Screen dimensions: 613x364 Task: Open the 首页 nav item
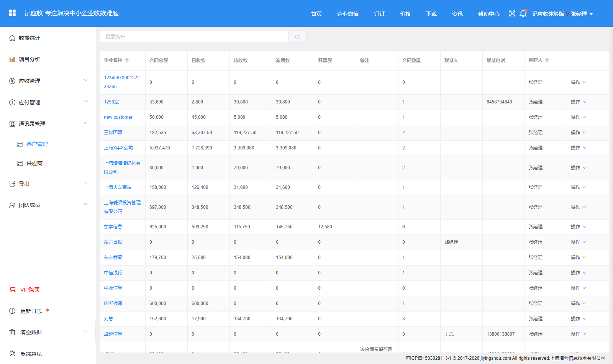(x=316, y=14)
